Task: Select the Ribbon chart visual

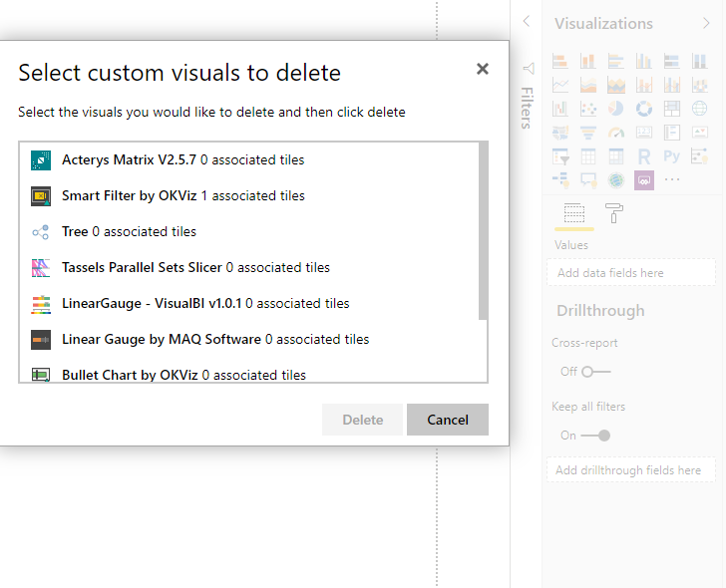Action: 699,85
